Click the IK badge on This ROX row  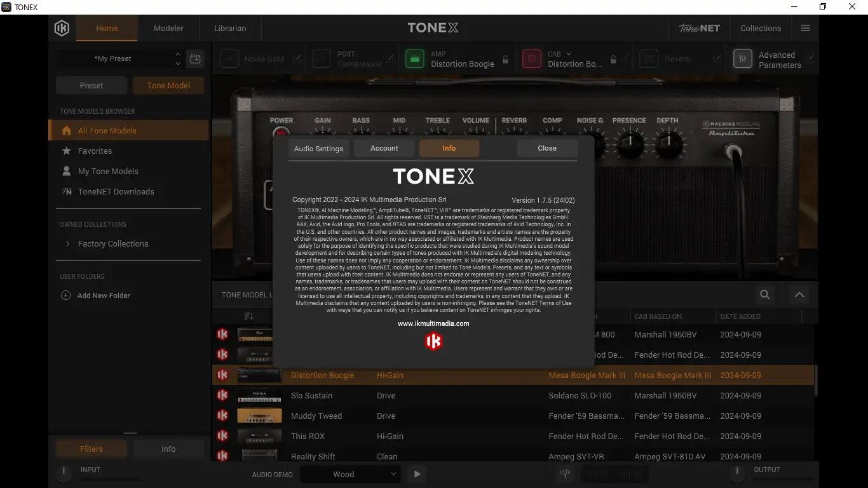[x=222, y=436]
